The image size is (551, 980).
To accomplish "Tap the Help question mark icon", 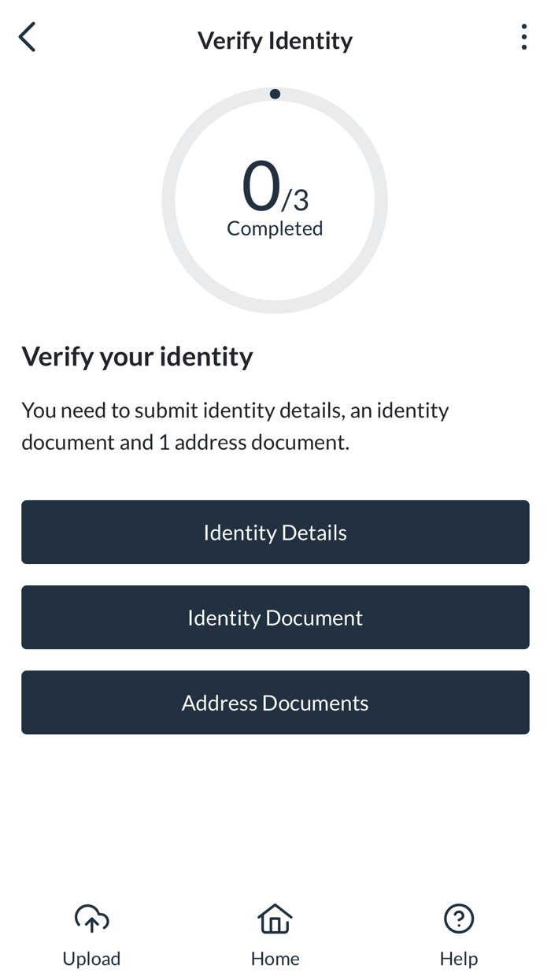I will click(x=458, y=918).
